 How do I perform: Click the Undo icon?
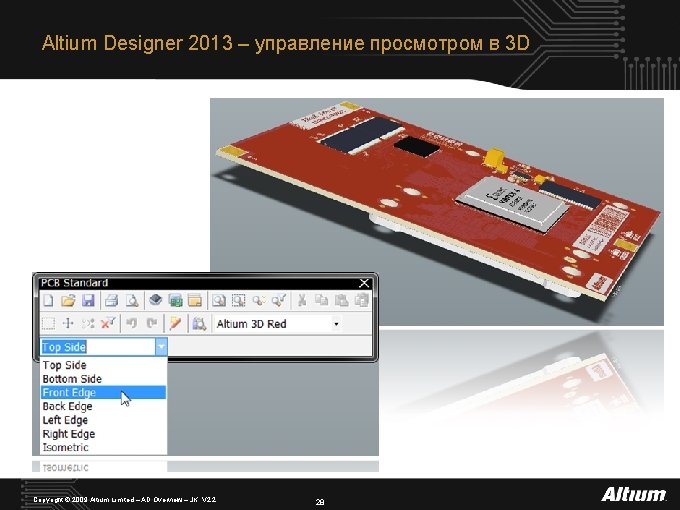click(131, 324)
